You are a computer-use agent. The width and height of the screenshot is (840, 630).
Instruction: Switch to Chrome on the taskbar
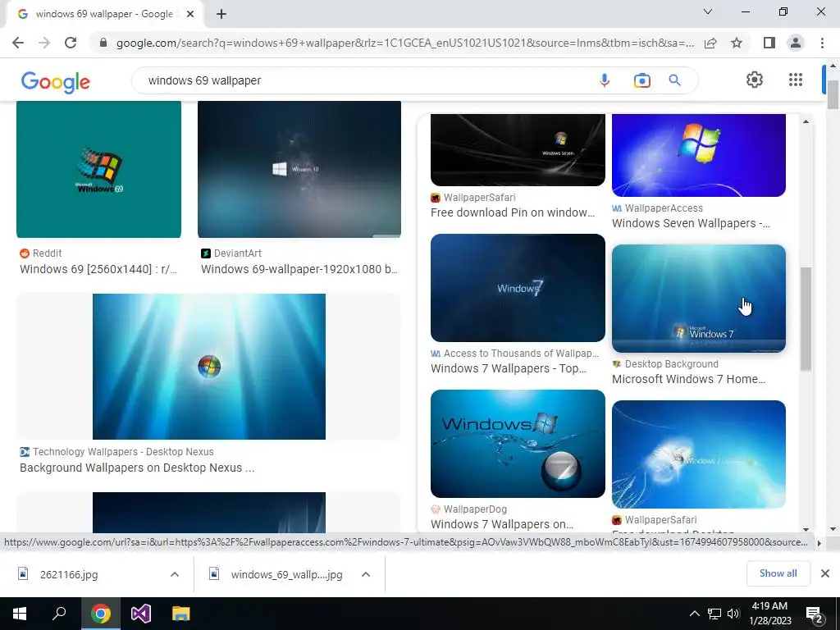click(101, 614)
